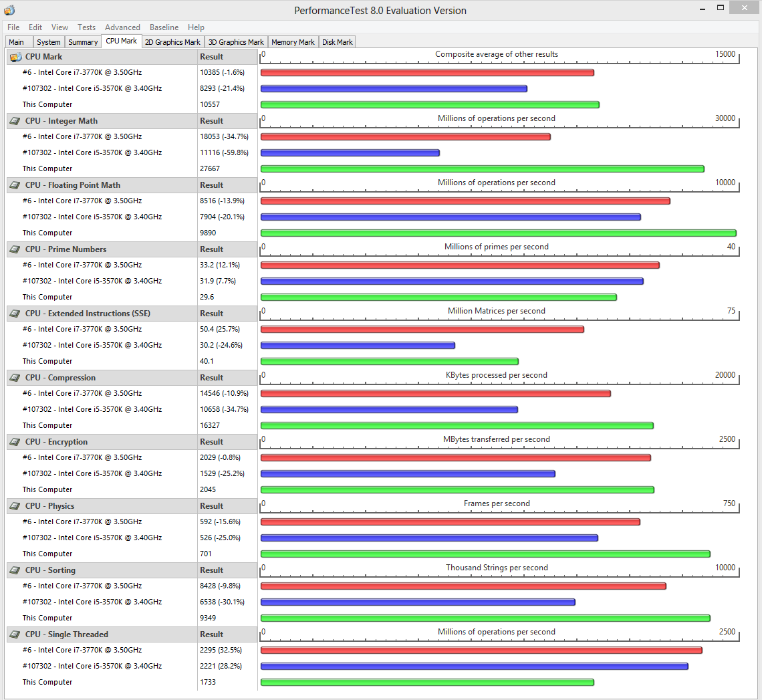This screenshot has width=762, height=700.
Task: Select Compression result 14546 (-10.9%)
Action: (224, 393)
